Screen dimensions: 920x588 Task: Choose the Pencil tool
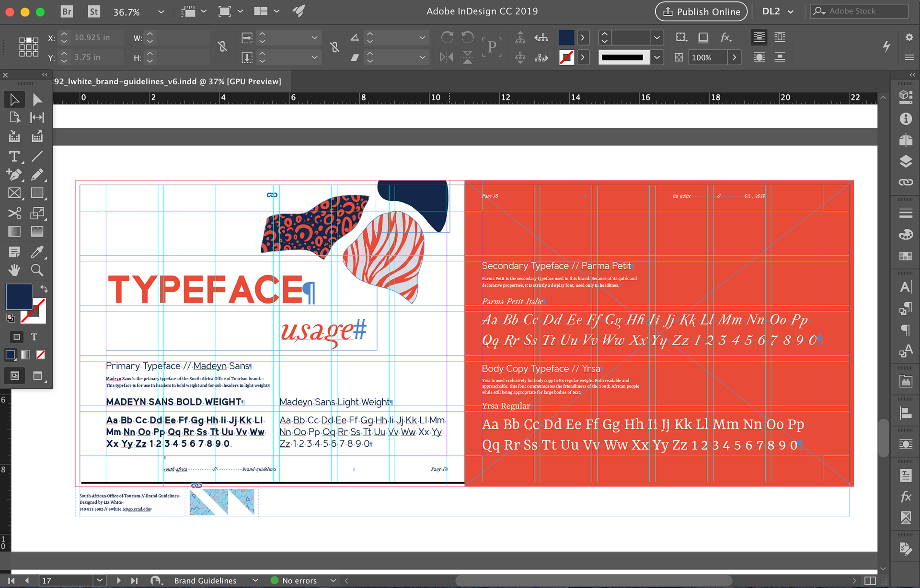37,175
